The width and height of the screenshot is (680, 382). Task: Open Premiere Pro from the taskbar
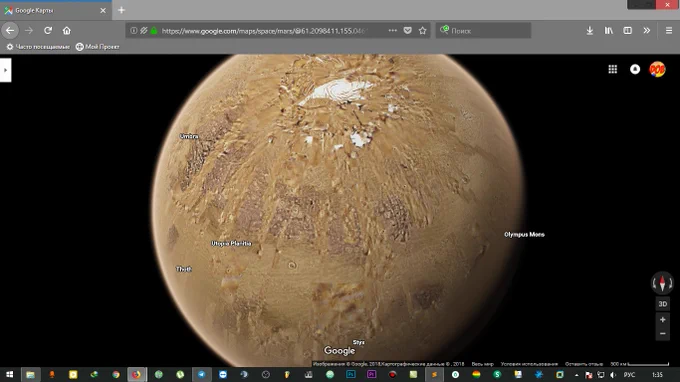pos(372,375)
